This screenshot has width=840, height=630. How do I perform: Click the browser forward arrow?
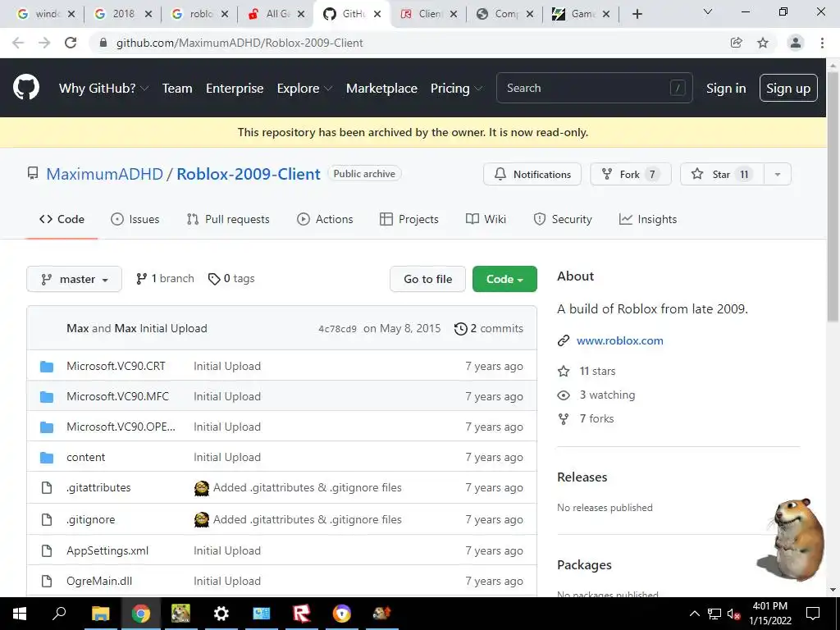pos(44,43)
